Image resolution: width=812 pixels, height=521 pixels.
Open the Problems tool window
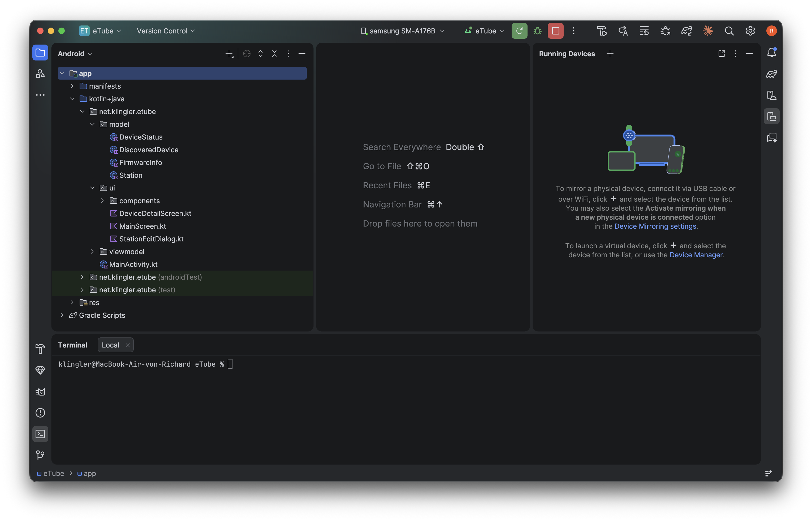[40, 413]
